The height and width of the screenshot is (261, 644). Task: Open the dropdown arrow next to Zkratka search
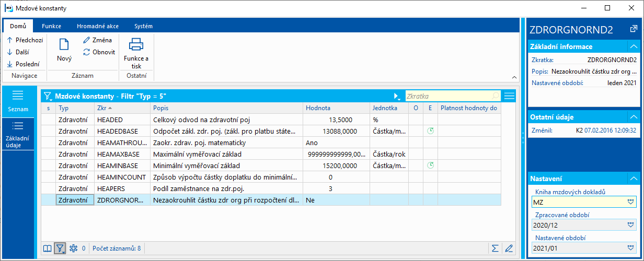[x=397, y=97]
